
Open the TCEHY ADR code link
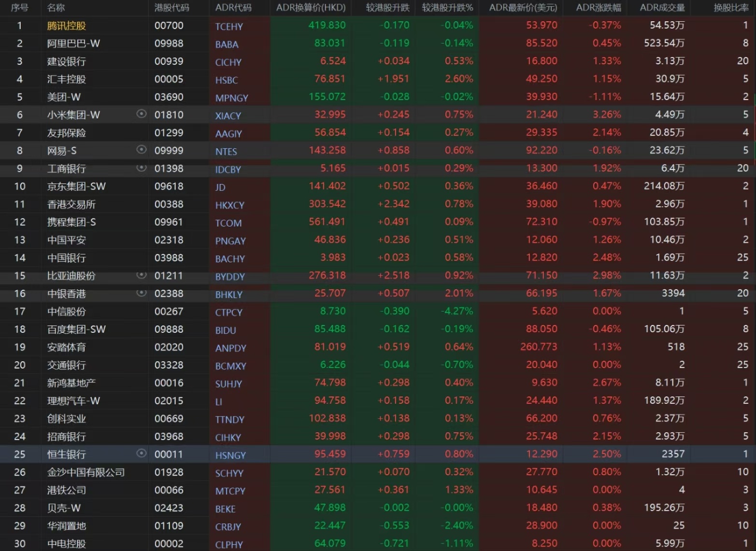point(229,27)
